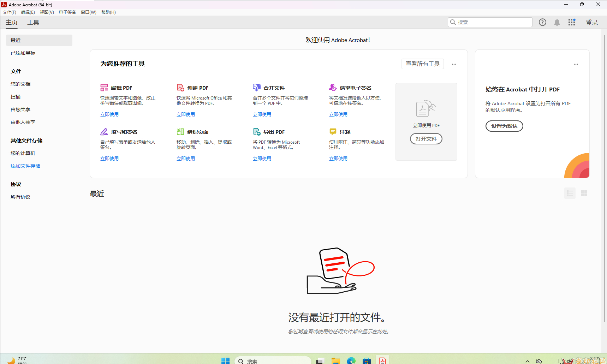Viewport: 607px width, 364px height.
Task: Open the 编辑 PDF tool icon
Action: (104, 87)
